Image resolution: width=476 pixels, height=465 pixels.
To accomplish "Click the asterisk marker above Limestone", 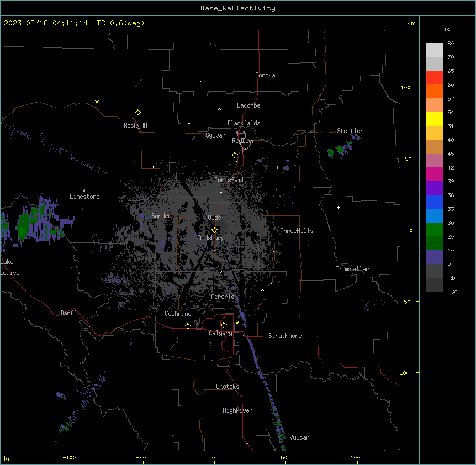I will [84, 191].
